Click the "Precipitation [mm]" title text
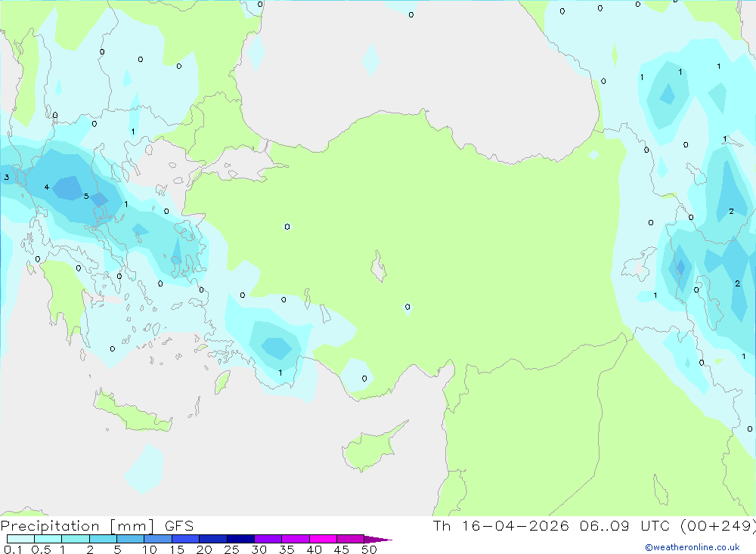 77,526
